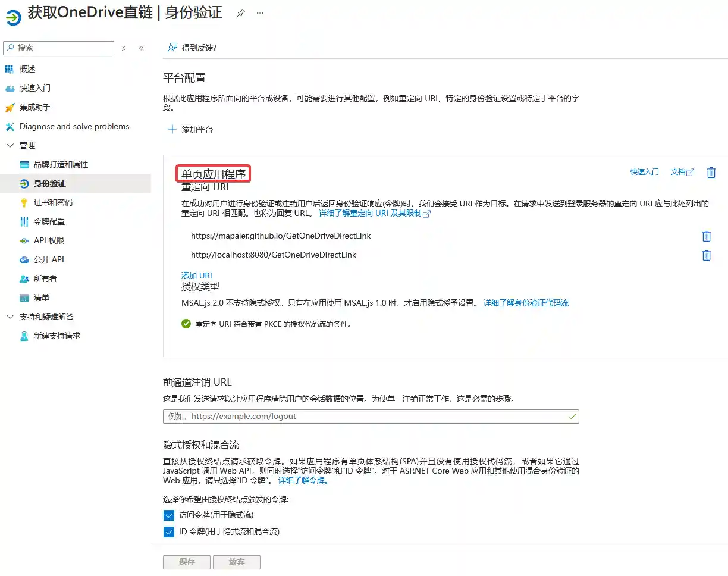Viewport: 728px width, 576px height.
Task: Pin this page using the pin icon
Action: click(x=240, y=12)
